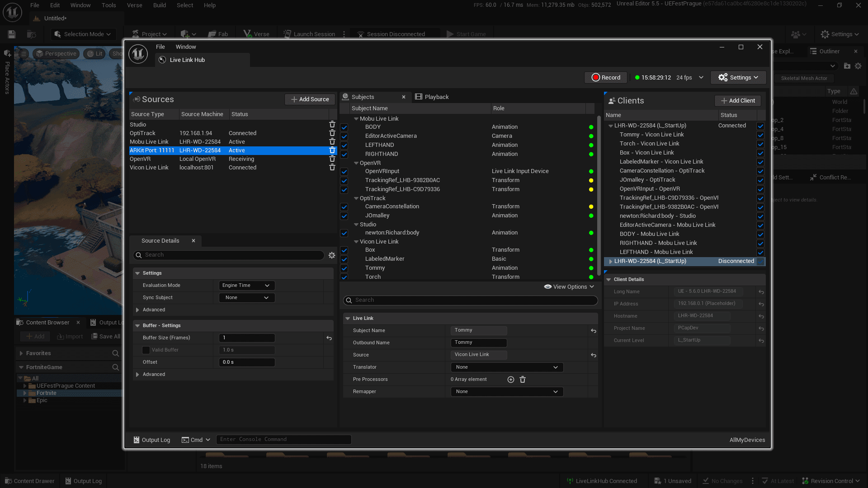
Task: Uncheck the BODY subject checkbox
Action: point(344,127)
